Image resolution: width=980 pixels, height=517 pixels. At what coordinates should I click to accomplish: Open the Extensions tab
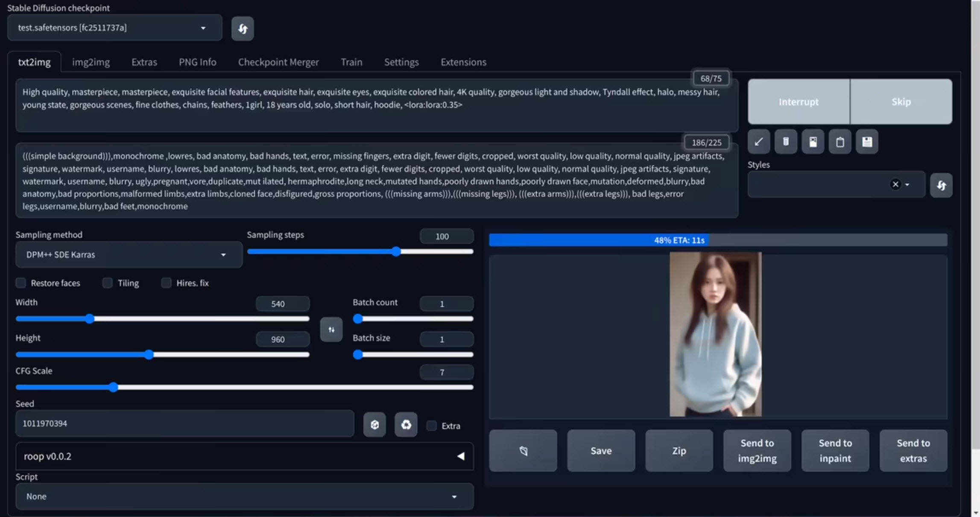tap(463, 62)
